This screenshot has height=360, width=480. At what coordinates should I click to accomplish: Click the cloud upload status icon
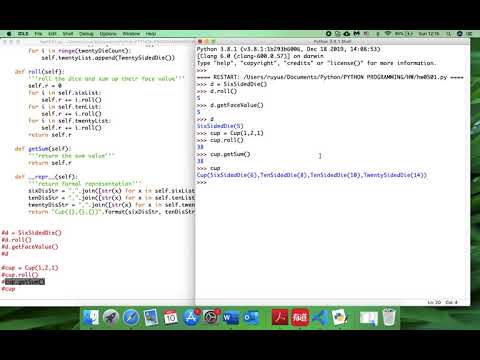347,34
